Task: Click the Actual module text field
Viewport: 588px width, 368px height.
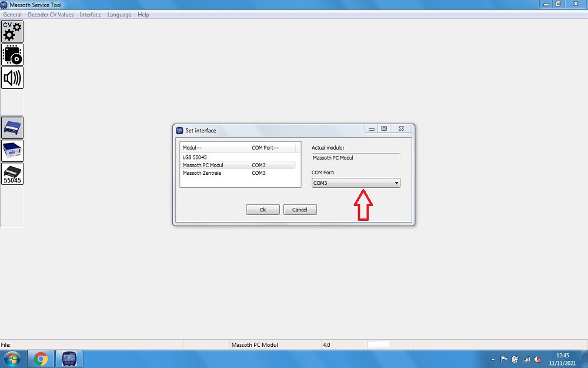Action: click(356, 158)
